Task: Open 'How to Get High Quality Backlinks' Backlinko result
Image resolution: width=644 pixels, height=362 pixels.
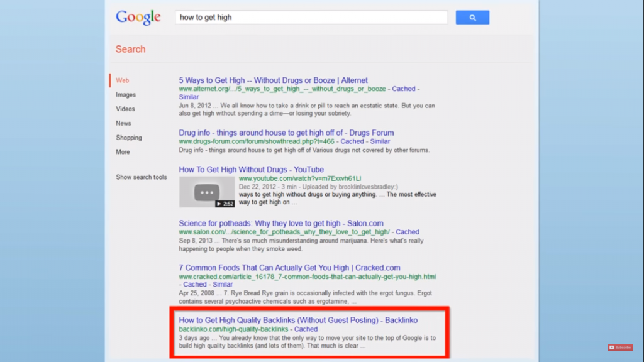Action: pyautogui.click(x=298, y=320)
